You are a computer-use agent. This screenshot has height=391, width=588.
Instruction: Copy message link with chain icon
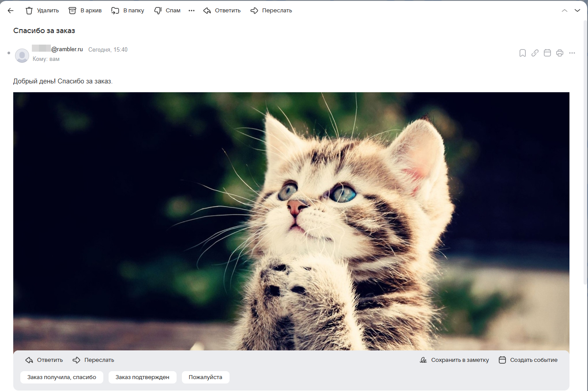[535, 53]
